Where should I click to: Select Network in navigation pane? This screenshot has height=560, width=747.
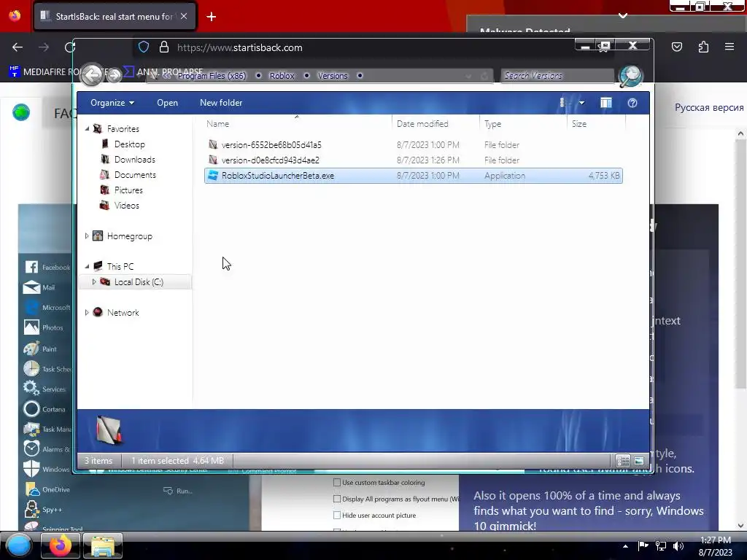pyautogui.click(x=123, y=312)
